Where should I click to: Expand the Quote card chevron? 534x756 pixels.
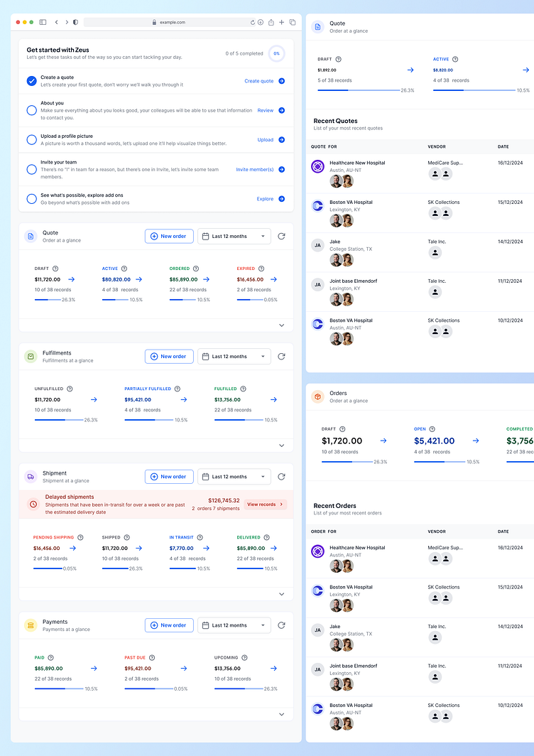pos(282,325)
